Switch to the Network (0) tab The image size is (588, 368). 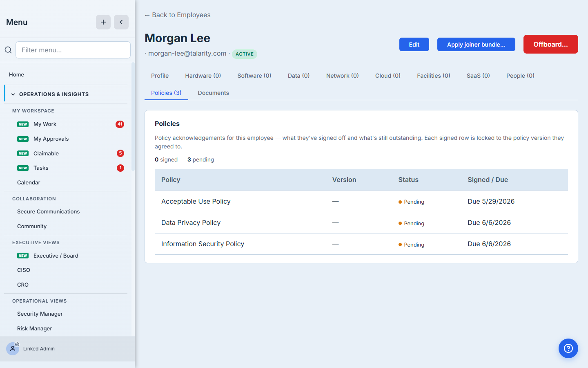343,76
